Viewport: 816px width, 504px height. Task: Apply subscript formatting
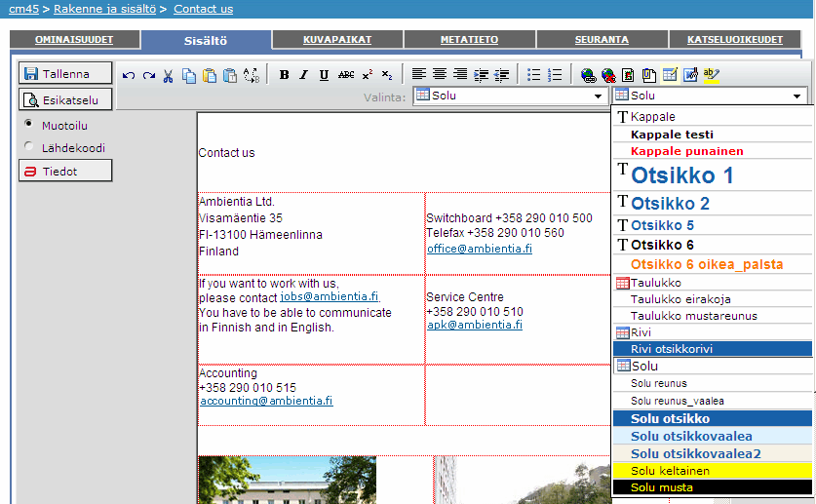[387, 75]
